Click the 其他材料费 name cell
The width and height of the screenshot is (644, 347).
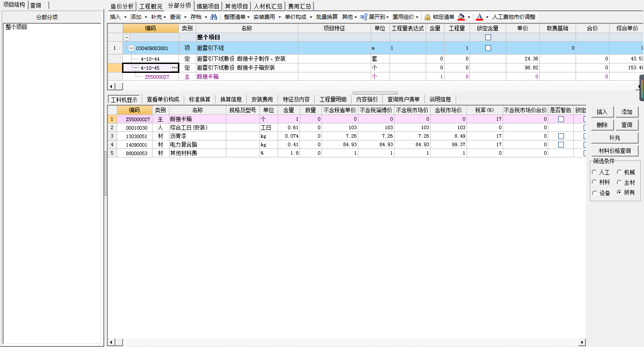(x=198, y=153)
